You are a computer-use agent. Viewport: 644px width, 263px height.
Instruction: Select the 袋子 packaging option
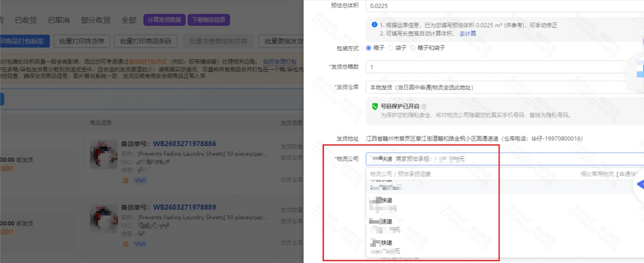(391, 48)
